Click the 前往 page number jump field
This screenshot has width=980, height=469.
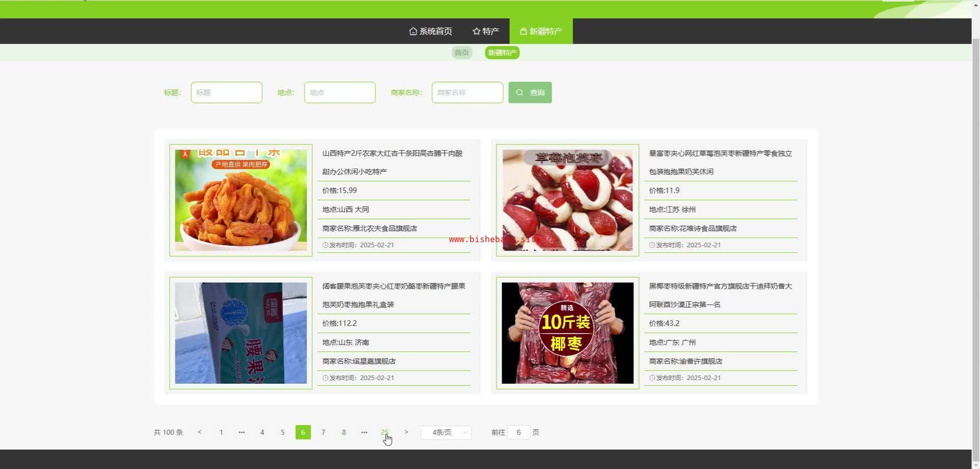tap(519, 432)
